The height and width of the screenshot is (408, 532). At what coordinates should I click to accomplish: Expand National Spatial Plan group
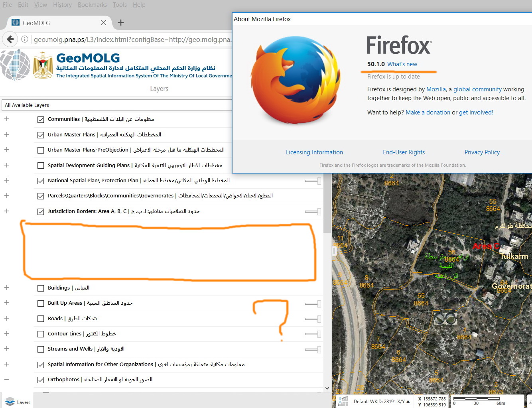point(7,180)
